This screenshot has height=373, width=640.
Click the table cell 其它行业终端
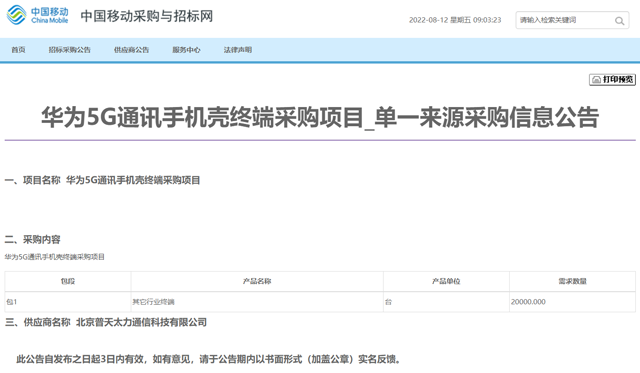[257, 302]
